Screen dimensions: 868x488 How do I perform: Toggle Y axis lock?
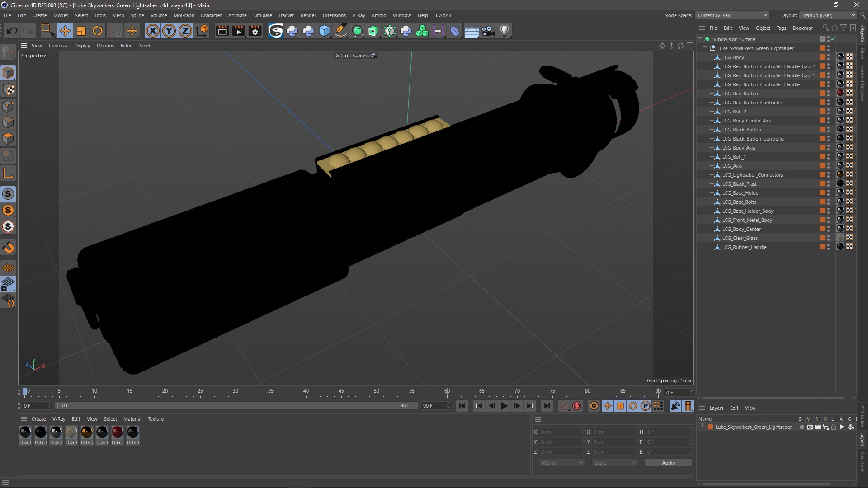point(169,31)
